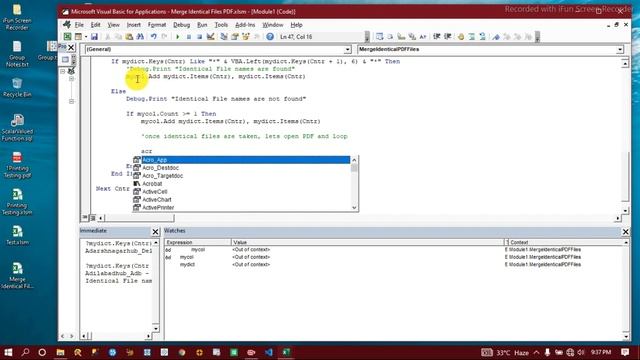Click the code window horizontal scroll right arrow
Screen dimensions: 640x360
point(618,218)
